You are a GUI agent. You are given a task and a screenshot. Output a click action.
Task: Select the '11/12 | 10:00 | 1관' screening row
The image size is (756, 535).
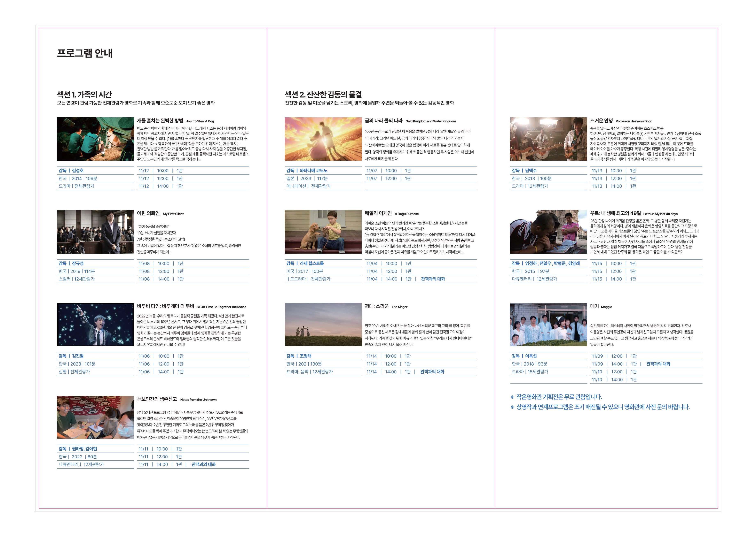pos(193,171)
